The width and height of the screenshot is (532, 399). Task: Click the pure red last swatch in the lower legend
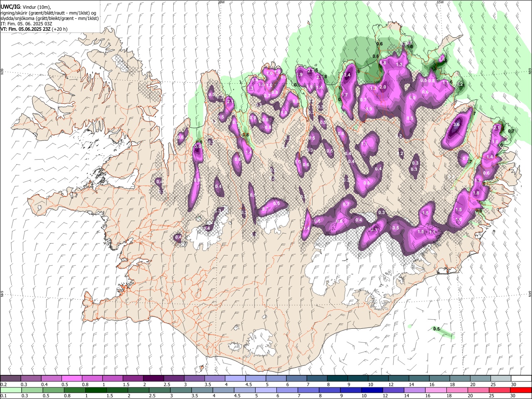[521, 390]
